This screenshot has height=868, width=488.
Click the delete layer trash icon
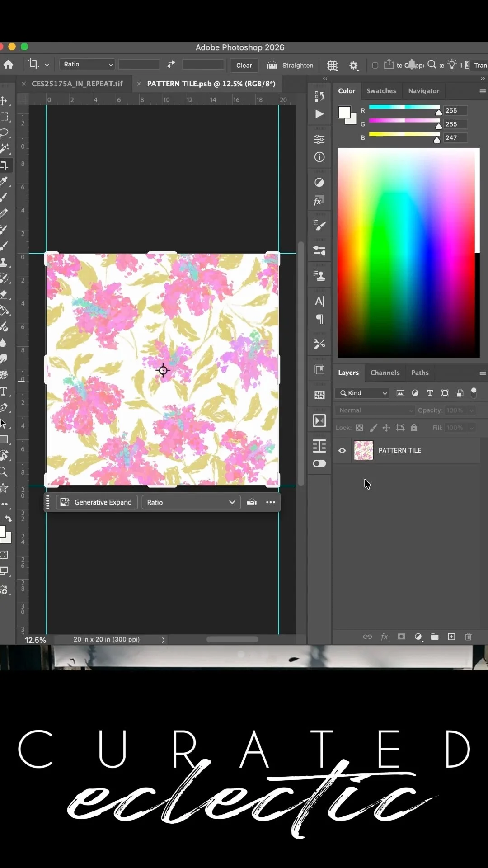pos(468,637)
